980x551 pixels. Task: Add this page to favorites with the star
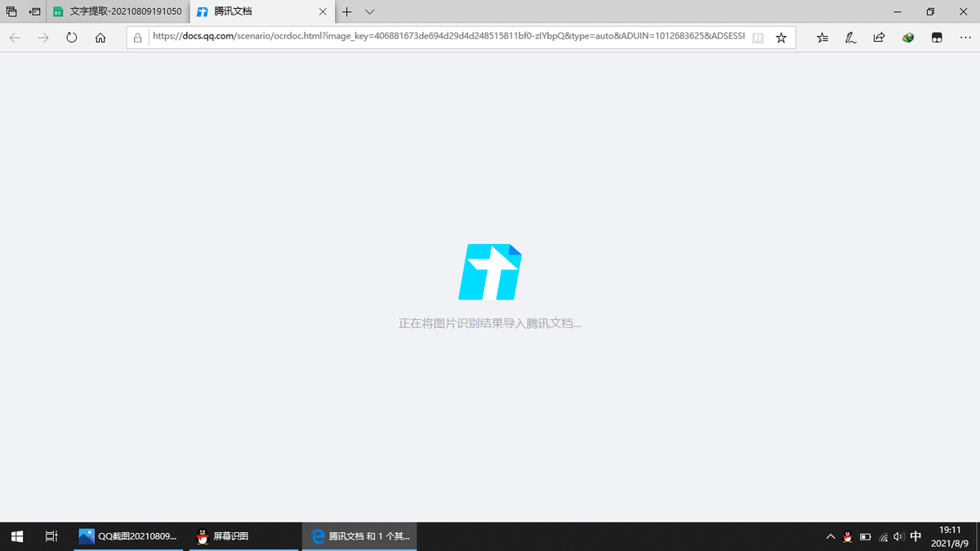782,38
